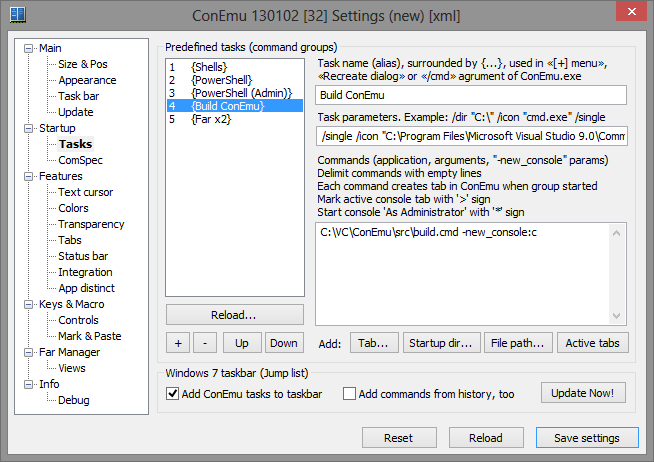The width and height of the screenshot is (654, 462).
Task: Select the {PowerShell (Admin)} task
Action: pyautogui.click(x=235, y=93)
